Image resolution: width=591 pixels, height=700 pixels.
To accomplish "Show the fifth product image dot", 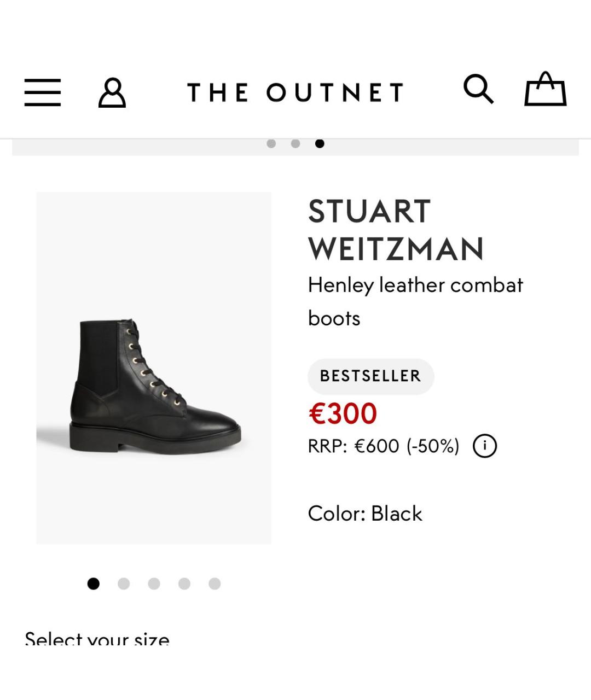I will pos(215,584).
